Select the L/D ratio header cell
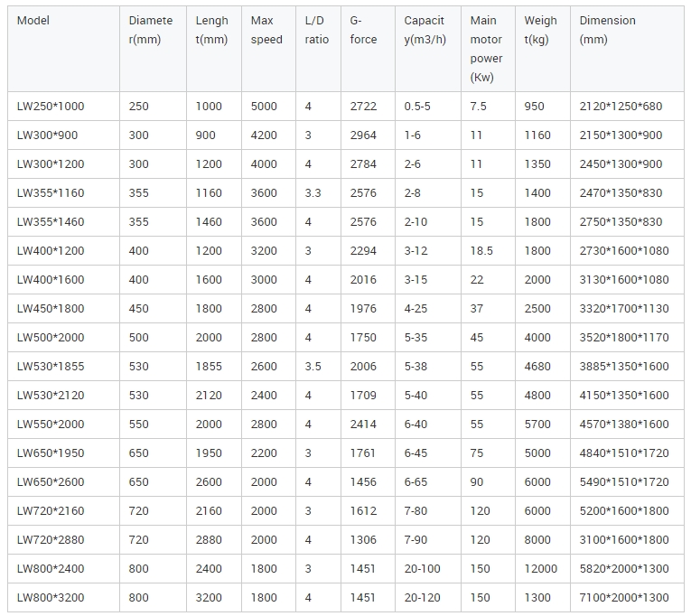 pos(314,30)
